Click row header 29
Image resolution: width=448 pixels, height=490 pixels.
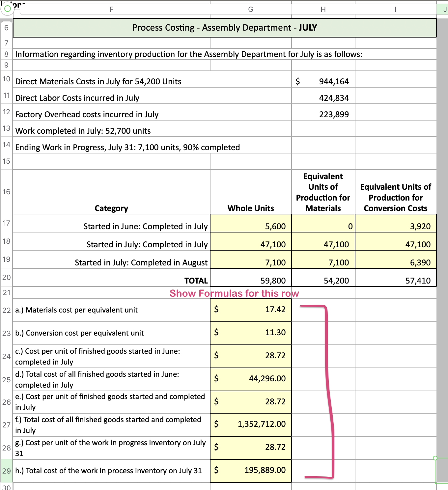6,471
